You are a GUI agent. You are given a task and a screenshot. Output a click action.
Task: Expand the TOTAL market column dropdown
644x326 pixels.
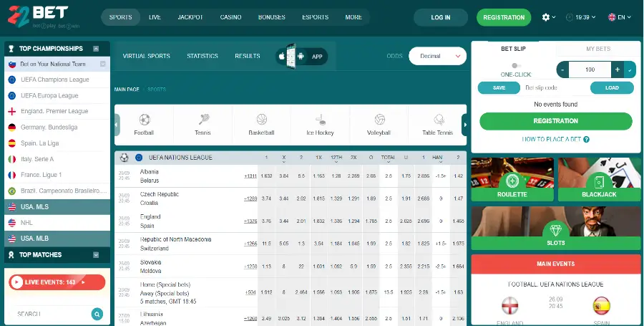coord(388,162)
